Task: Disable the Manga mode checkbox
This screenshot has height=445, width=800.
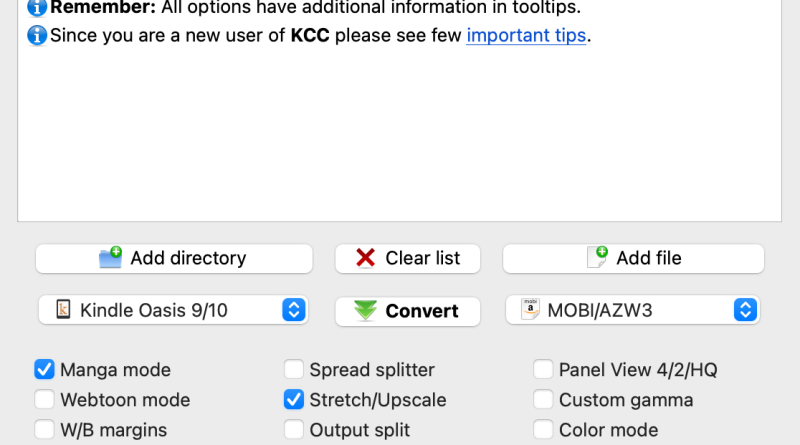Action: click(45, 370)
